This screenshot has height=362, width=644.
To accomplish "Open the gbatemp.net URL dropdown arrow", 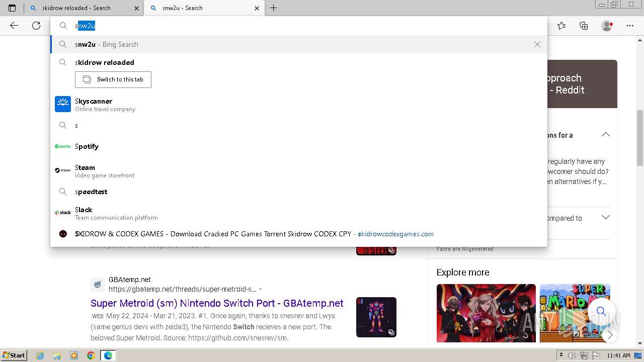I will pos(261,290).
